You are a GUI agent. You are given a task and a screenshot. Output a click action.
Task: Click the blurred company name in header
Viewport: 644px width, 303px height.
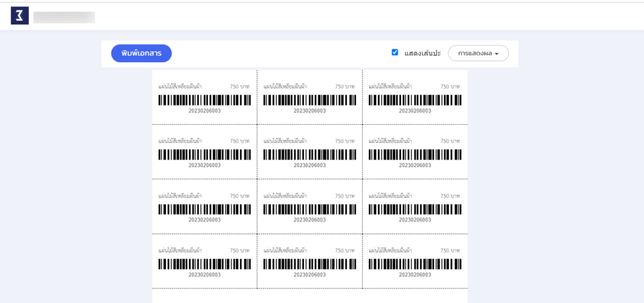(x=64, y=17)
